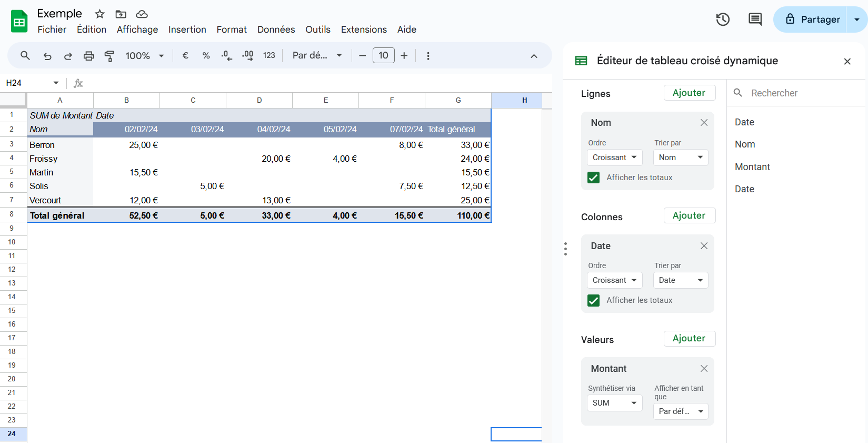Move document with the folder icon

click(121, 14)
